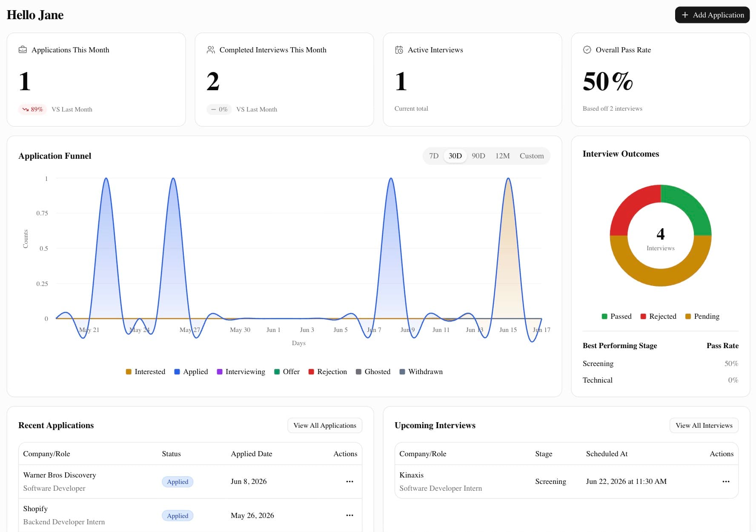
Task: Select the 30D time range
Action: pyautogui.click(x=455, y=156)
